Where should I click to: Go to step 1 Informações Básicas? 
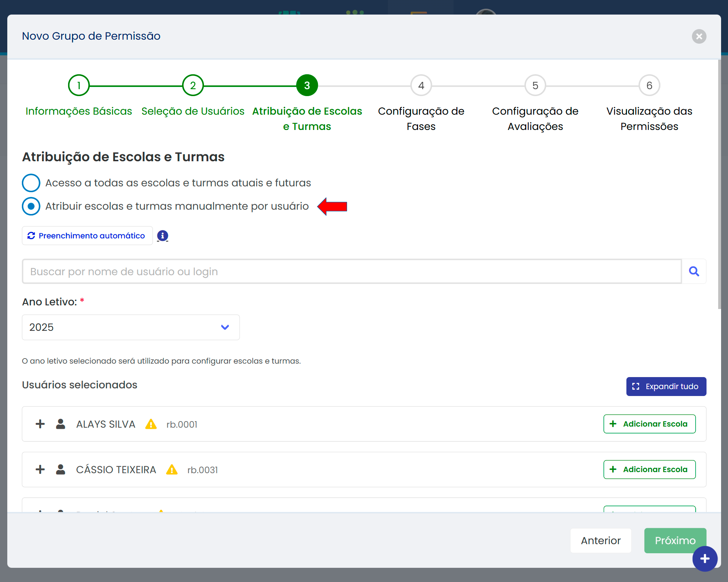click(x=79, y=86)
